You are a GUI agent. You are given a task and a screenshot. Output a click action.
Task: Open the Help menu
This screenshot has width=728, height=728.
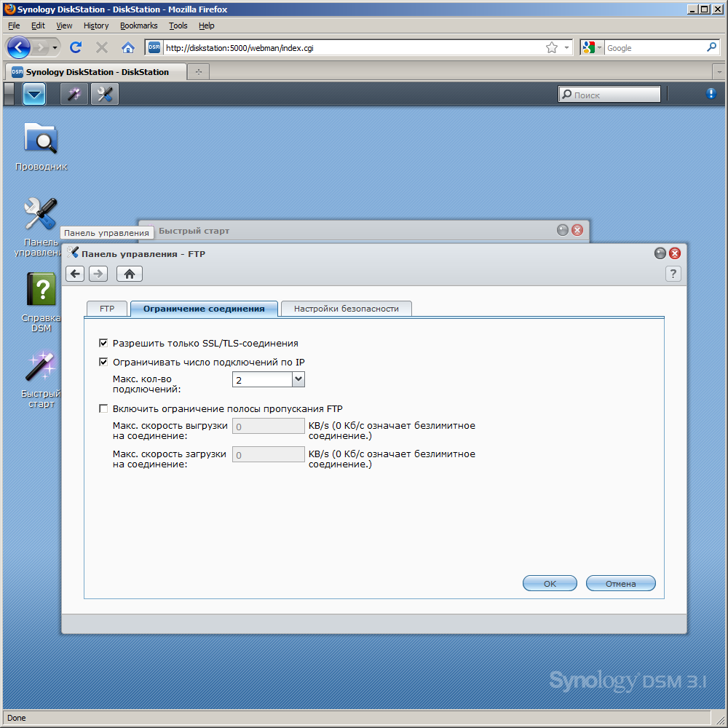tap(207, 25)
